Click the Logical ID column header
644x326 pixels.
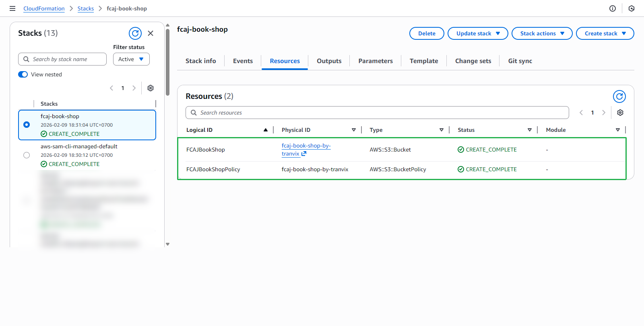pos(200,130)
